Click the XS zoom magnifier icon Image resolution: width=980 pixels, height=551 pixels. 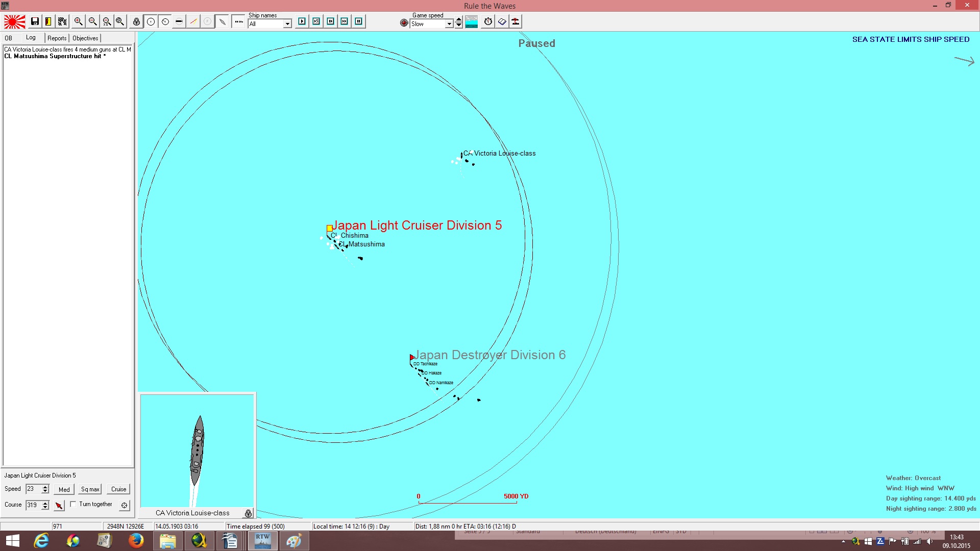107,21
